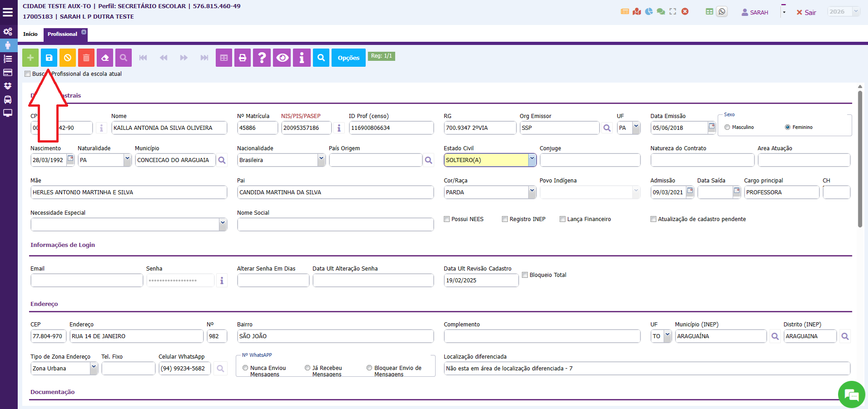Enable the Possui NEES checkbox

pyautogui.click(x=447, y=219)
